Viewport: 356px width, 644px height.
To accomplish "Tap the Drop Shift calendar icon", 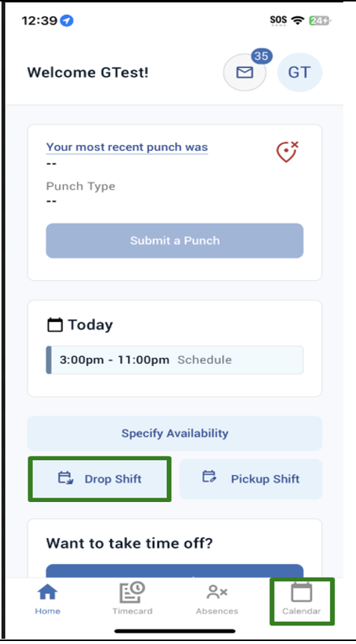I will (65, 478).
